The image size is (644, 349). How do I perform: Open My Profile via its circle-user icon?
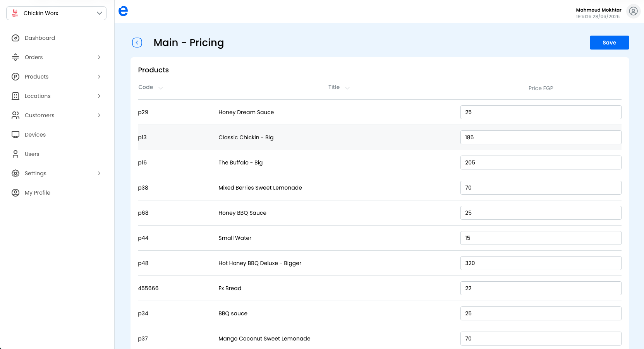15,193
